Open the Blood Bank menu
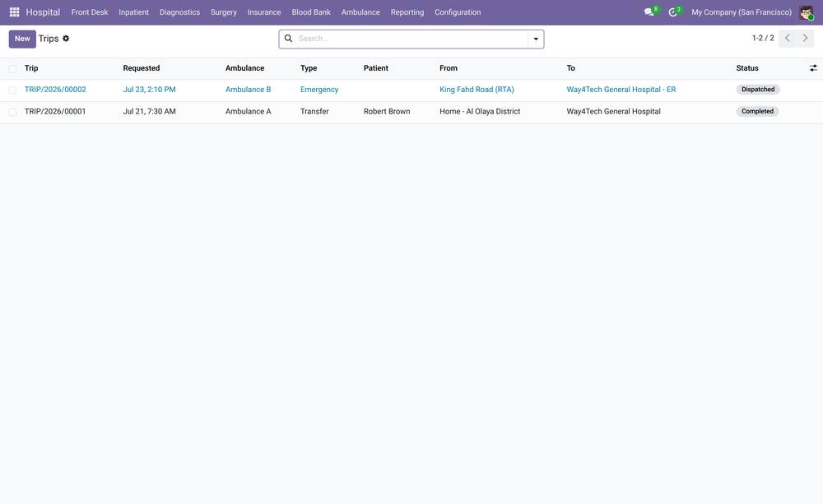This screenshot has height=504, width=823. pyautogui.click(x=311, y=12)
